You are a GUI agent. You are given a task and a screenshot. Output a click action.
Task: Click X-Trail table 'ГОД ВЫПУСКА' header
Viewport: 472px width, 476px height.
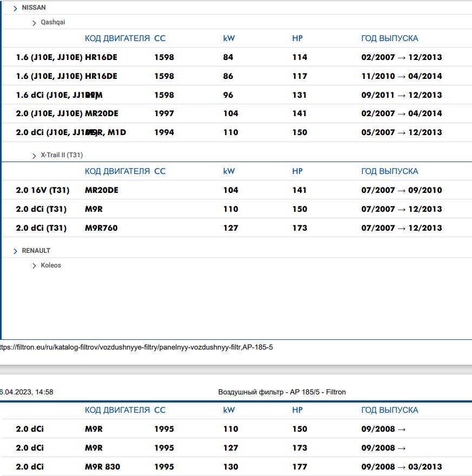pos(390,171)
